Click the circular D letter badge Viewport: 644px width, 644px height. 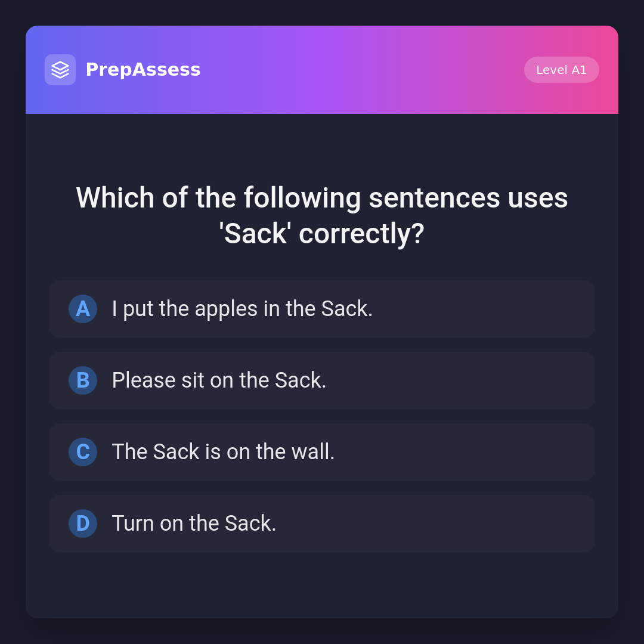coord(83,524)
